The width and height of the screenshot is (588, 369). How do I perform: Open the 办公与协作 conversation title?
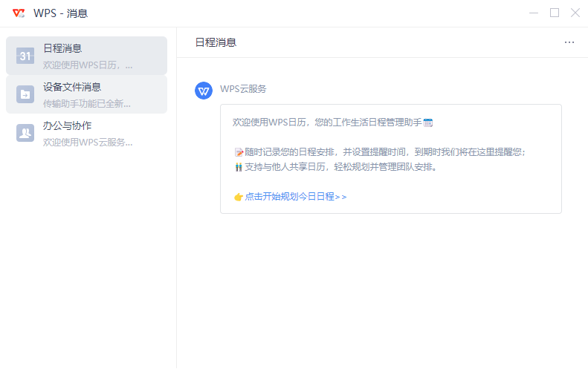pyautogui.click(x=67, y=125)
